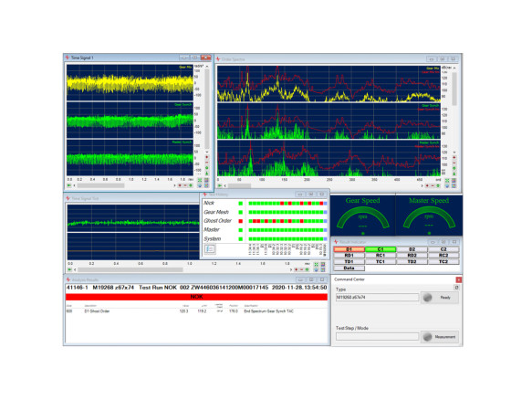Click the play icon in Order Spectra window

click(220, 185)
